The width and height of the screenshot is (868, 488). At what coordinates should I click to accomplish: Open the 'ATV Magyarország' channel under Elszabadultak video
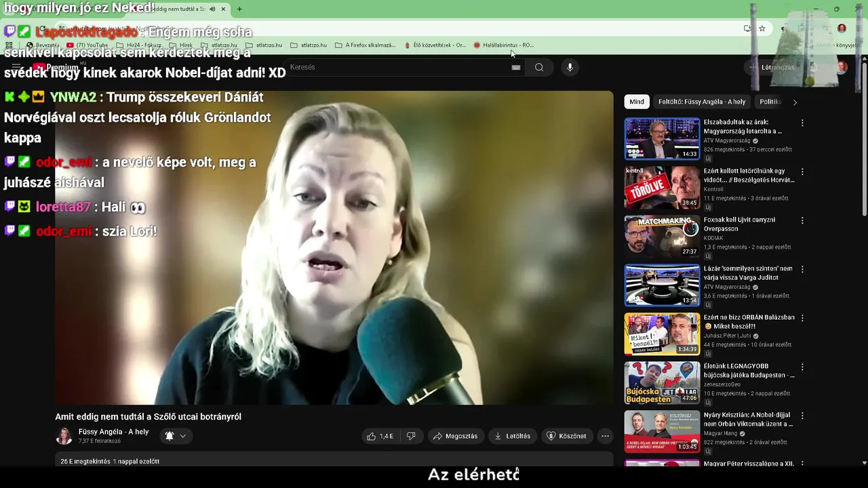point(728,141)
